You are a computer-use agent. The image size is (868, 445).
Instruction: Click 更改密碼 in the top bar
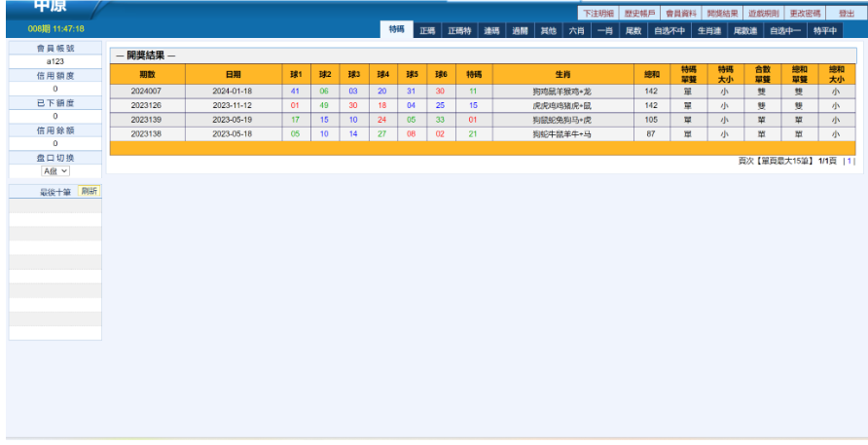pyautogui.click(x=805, y=14)
